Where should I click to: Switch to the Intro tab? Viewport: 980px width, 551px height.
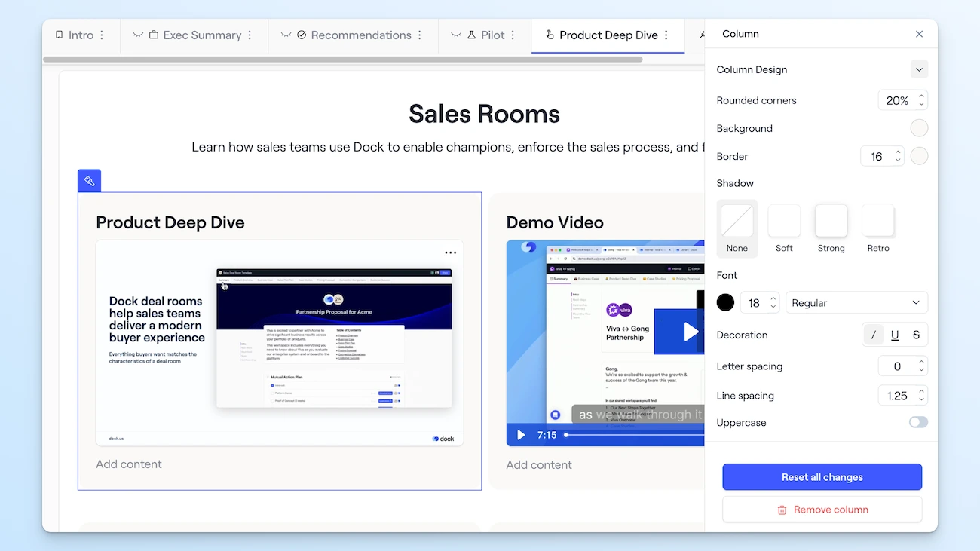coord(81,35)
